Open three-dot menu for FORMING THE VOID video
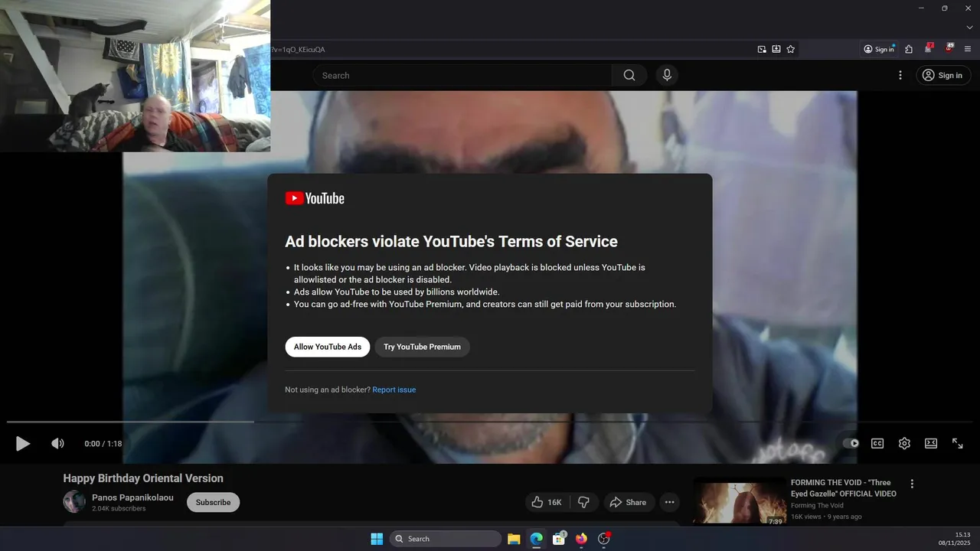Viewport: 980px width, 551px height. 912,484
